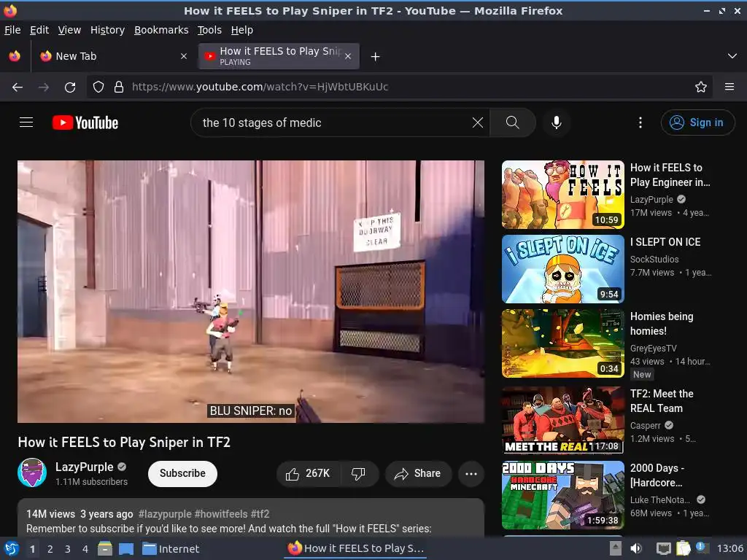Open the Edit menu
Screen dimensions: 747x560
pyautogui.click(x=39, y=30)
